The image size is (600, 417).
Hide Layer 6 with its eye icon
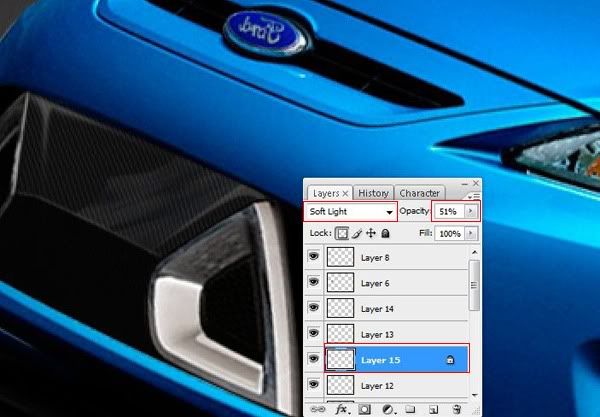314,282
